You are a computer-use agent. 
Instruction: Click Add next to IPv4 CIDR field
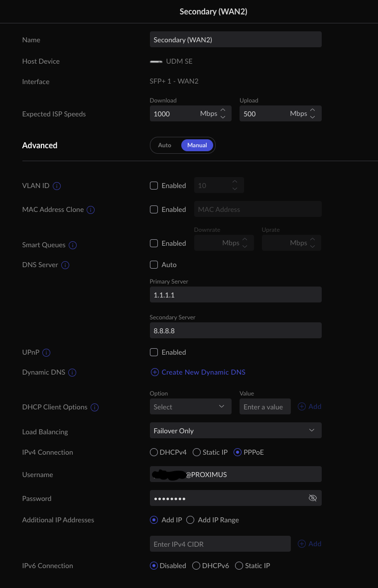point(310,544)
